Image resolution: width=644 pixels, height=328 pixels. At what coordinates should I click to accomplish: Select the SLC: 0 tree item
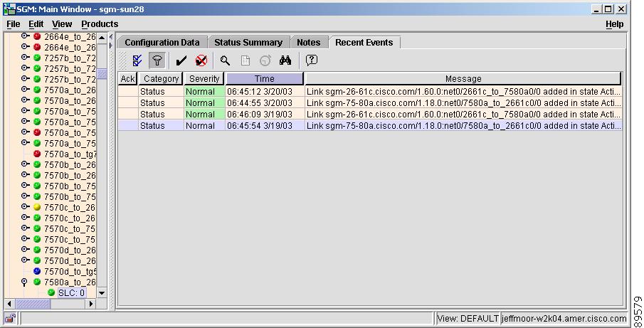tap(71, 292)
